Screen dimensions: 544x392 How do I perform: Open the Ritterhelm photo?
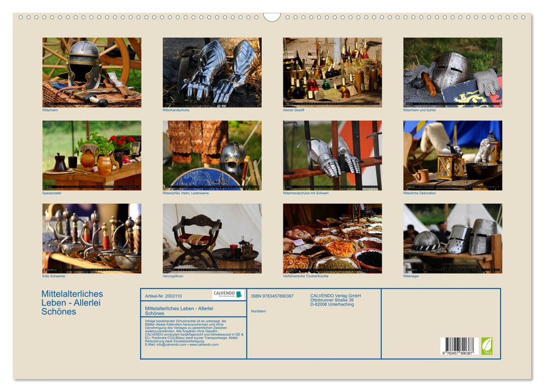point(92,72)
